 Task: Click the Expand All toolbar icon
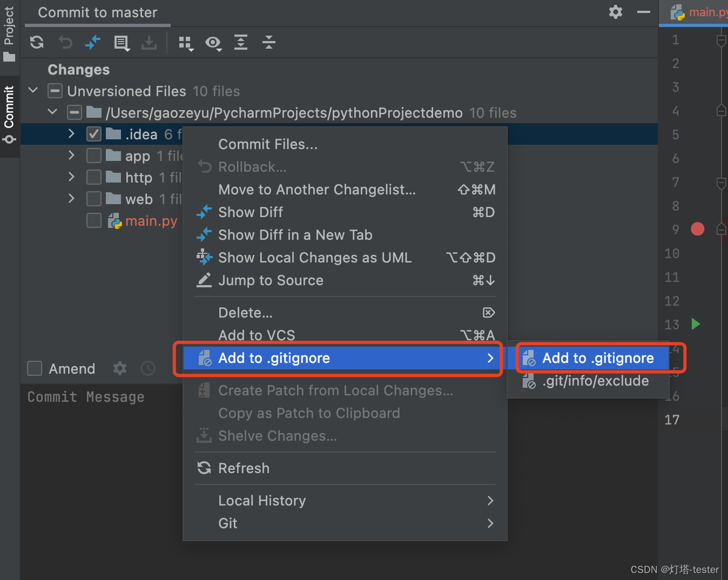(x=241, y=42)
